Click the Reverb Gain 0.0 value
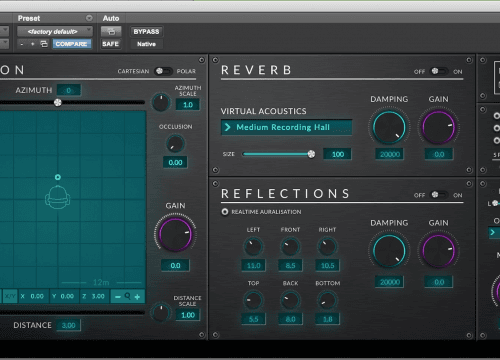This screenshot has height=360, width=500. 439,154
